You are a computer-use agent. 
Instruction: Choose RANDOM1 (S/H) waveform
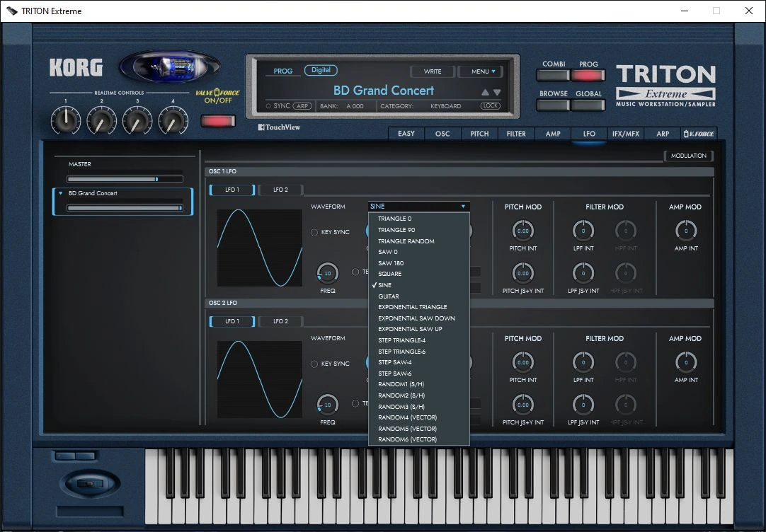click(x=418, y=384)
